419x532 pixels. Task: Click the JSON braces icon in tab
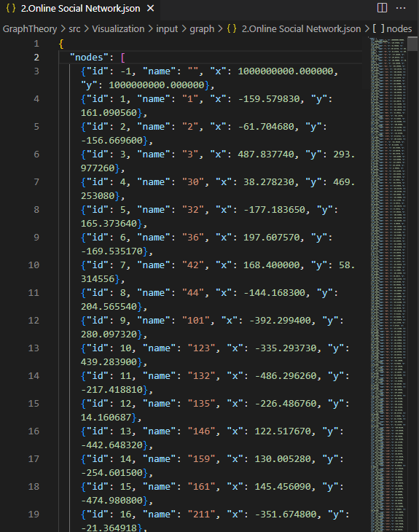click(11, 8)
